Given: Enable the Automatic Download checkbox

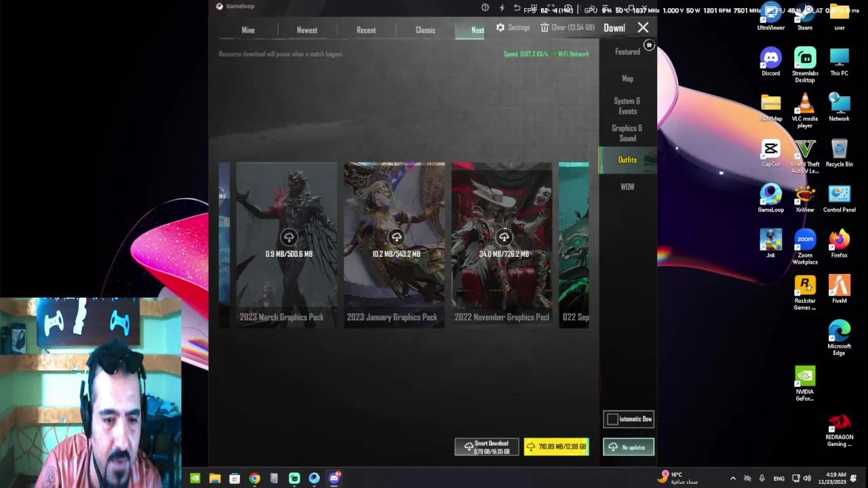Looking at the screenshot, I should click(612, 420).
